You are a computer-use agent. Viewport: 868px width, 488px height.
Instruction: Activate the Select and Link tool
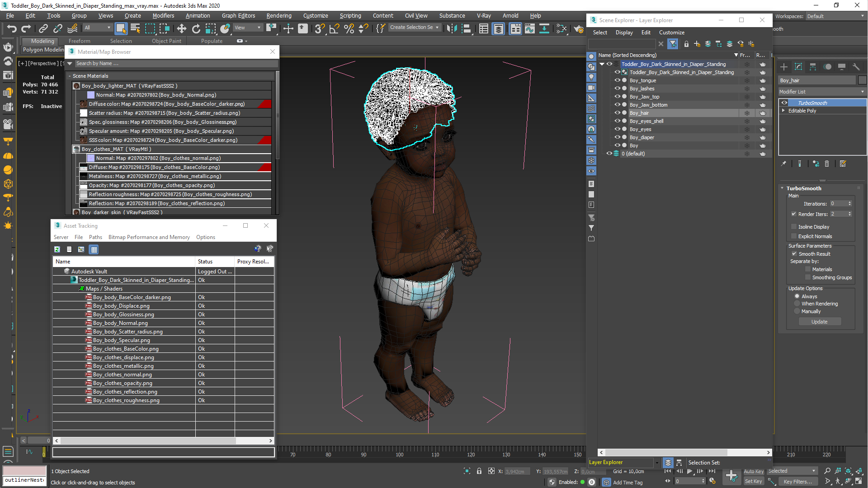pos(43,29)
